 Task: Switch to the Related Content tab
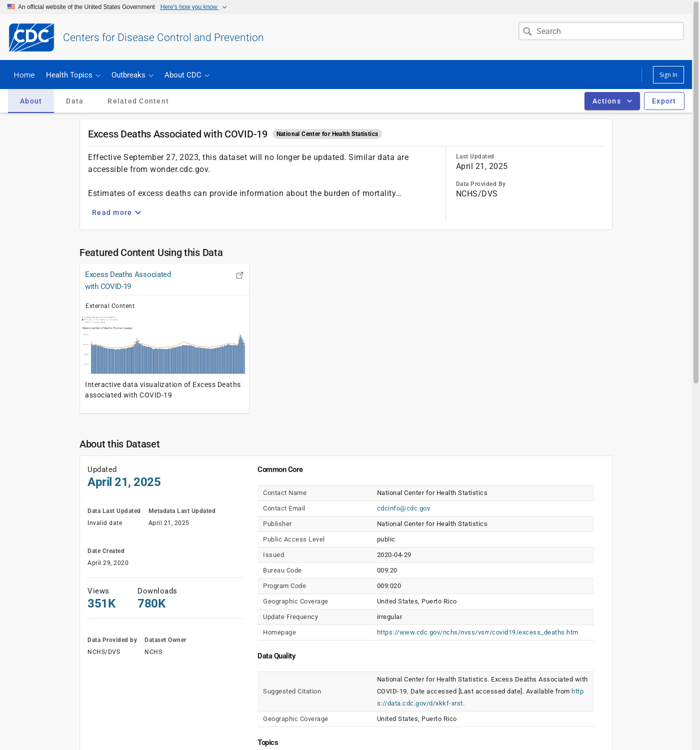pyautogui.click(x=138, y=101)
